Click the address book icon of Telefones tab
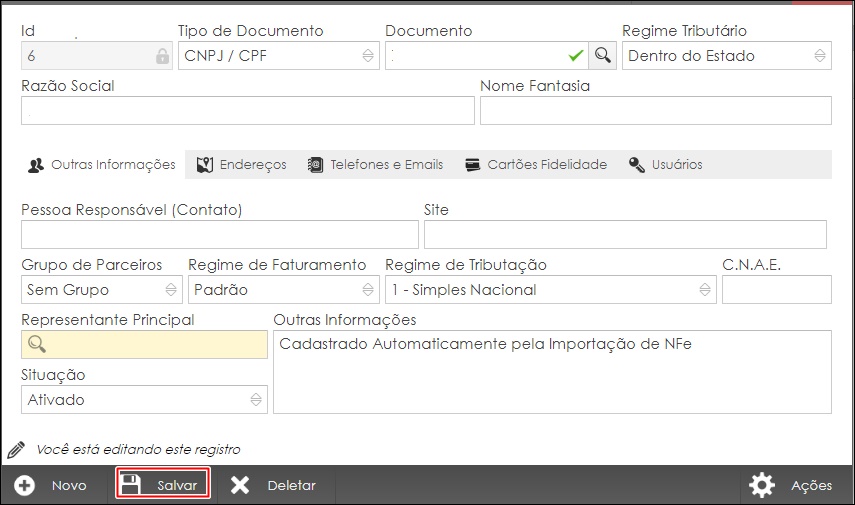 tap(315, 165)
